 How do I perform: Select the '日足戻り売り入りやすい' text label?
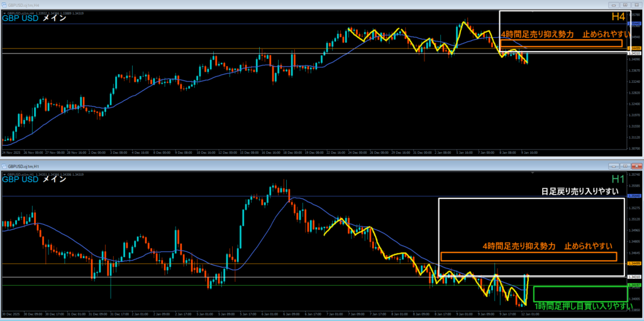[579, 192]
